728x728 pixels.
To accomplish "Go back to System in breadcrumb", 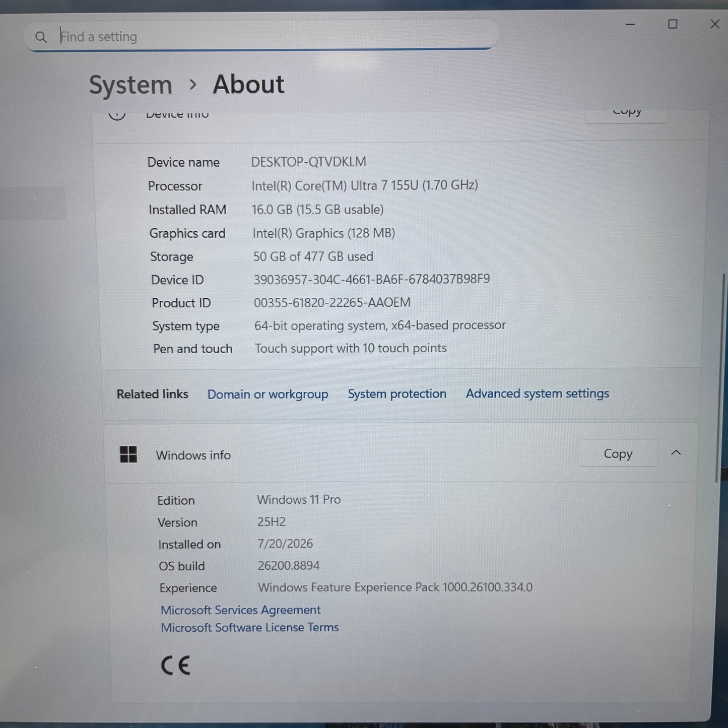I will click(x=130, y=85).
